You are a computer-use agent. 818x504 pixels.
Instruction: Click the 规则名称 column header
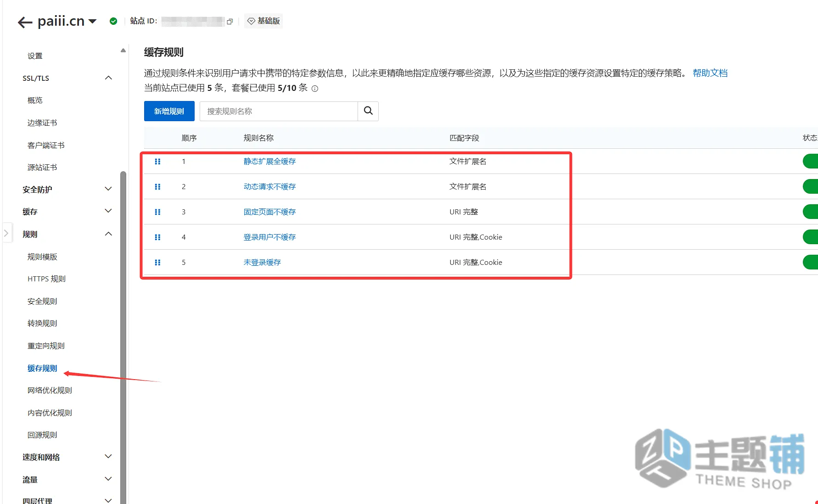258,138
